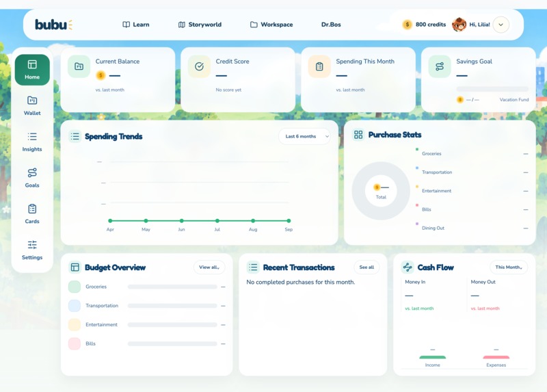547x392 pixels.
Task: Open Wallet from the sidebar
Action: click(x=32, y=106)
